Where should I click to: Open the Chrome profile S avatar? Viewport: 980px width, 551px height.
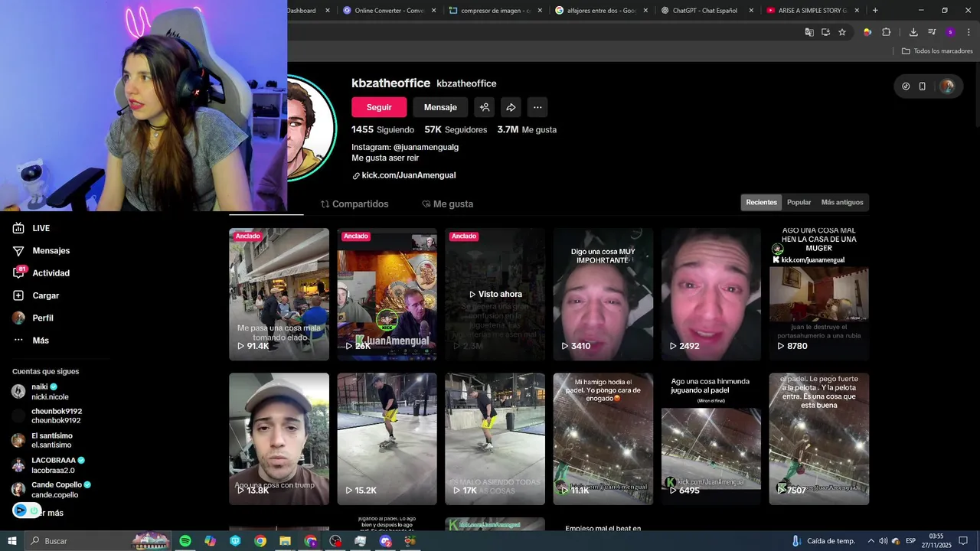pos(950,32)
